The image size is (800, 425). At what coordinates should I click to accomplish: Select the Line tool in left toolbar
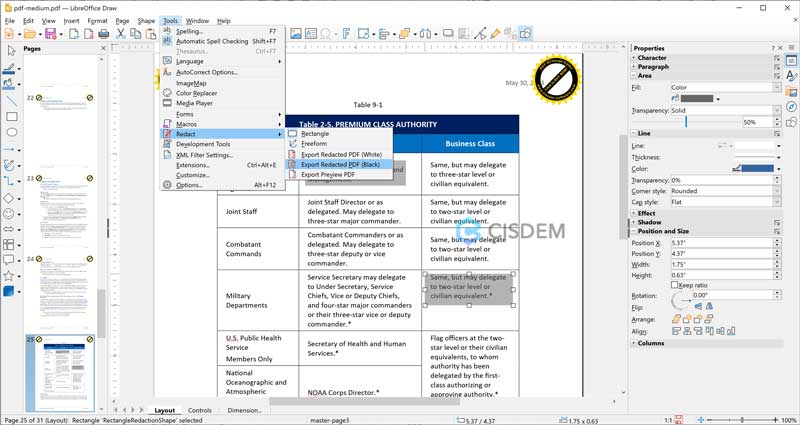10,101
